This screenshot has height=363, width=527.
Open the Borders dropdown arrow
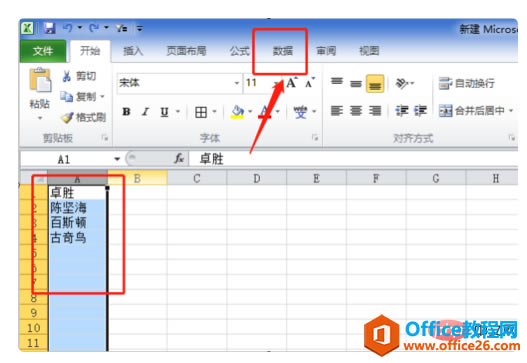[214, 112]
